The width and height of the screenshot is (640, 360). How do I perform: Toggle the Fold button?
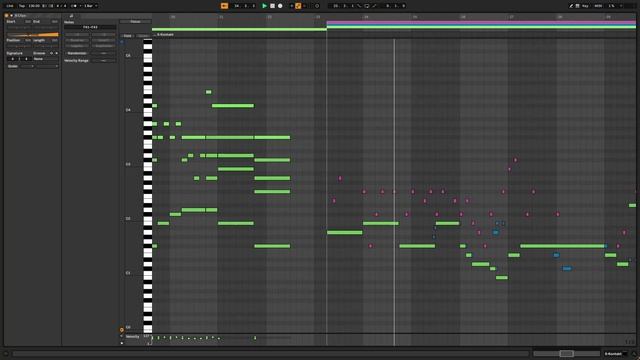128,36
